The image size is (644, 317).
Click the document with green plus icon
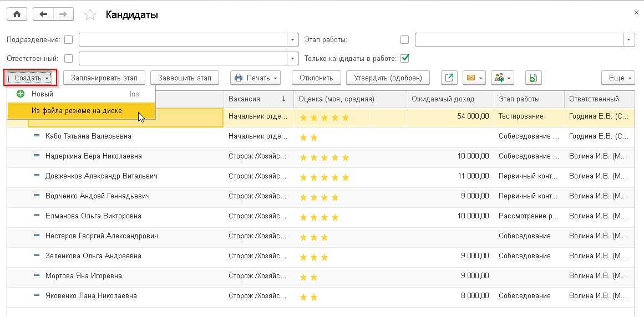click(x=533, y=78)
